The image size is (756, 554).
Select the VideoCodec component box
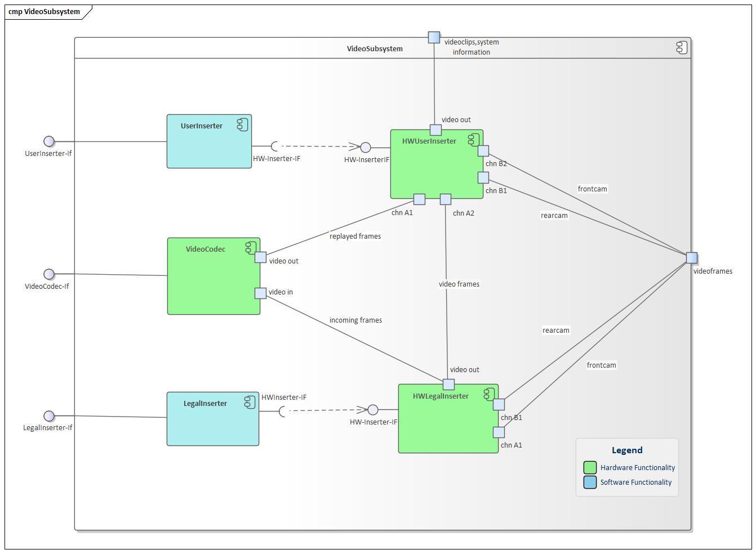point(214,276)
